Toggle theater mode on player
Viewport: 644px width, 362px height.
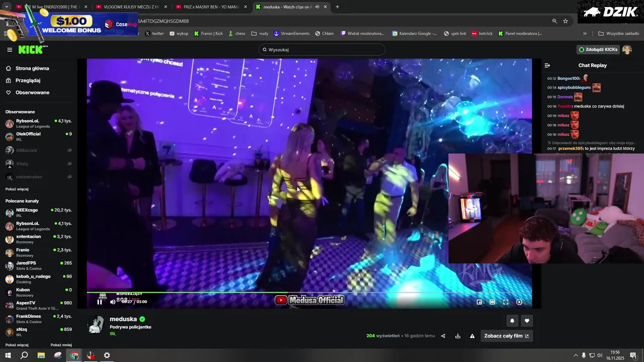[493, 302]
